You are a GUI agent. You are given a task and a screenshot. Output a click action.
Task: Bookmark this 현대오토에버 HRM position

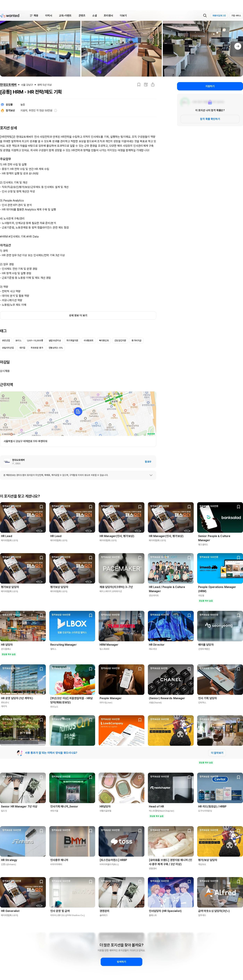pyautogui.click(x=139, y=85)
